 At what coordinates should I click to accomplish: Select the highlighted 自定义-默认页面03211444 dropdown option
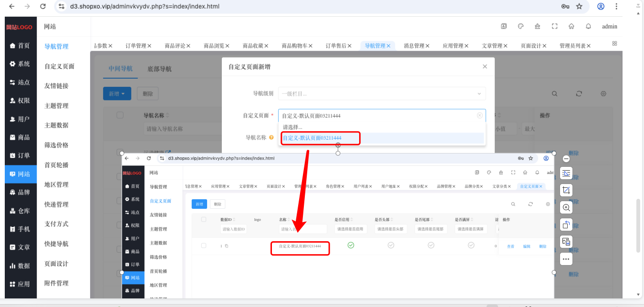click(382, 138)
